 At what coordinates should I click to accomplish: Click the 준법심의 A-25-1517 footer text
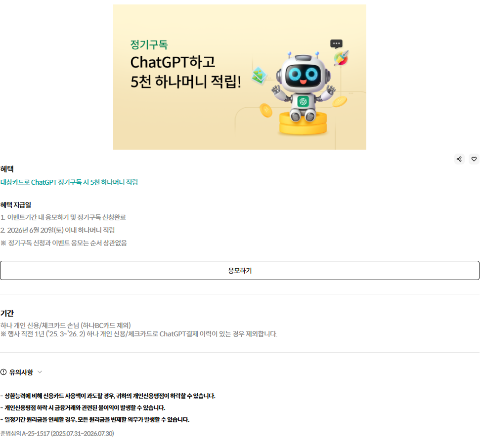point(57,433)
